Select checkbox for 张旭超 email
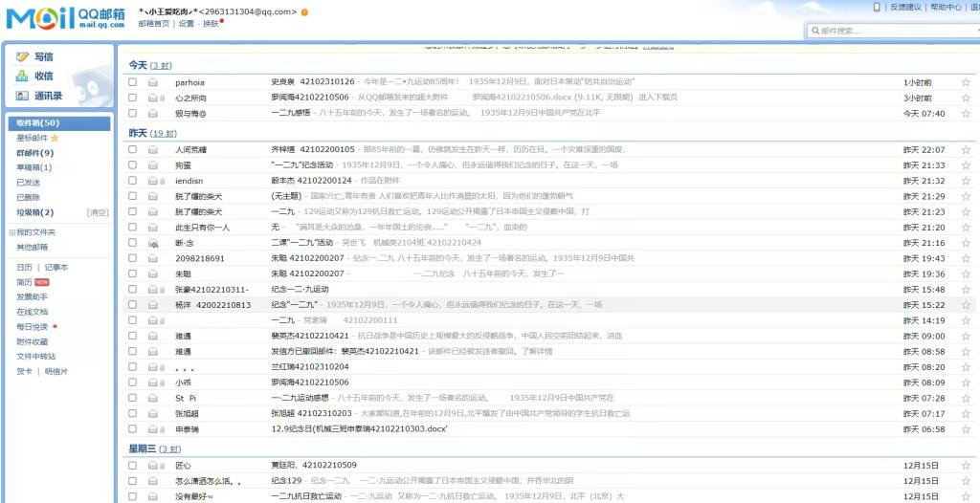 coord(132,413)
